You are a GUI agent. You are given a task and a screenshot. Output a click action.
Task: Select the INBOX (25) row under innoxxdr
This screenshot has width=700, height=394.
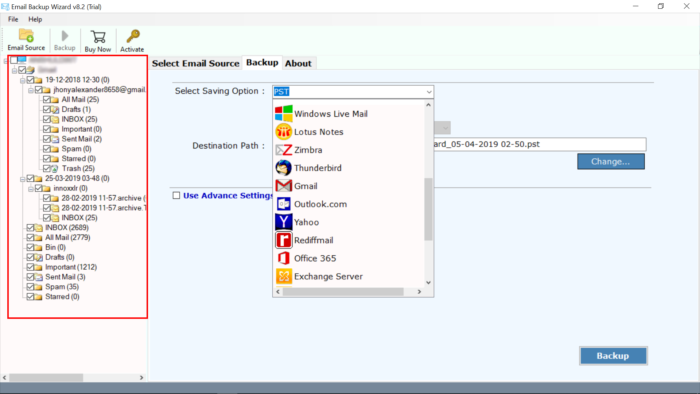(x=70, y=218)
